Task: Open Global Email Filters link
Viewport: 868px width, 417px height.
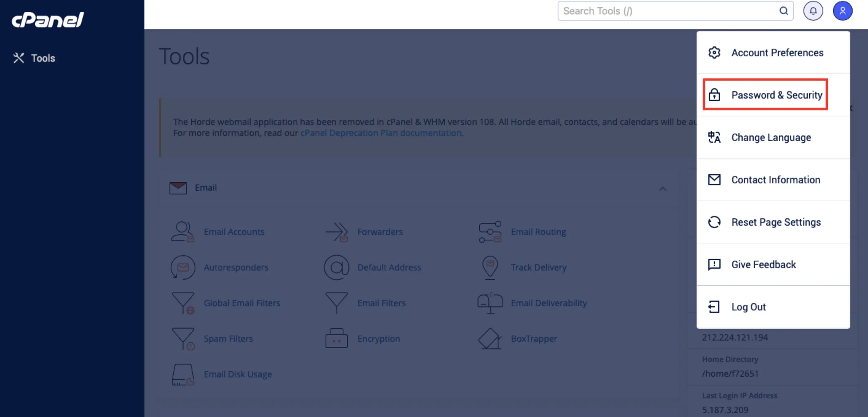Action: (x=242, y=303)
